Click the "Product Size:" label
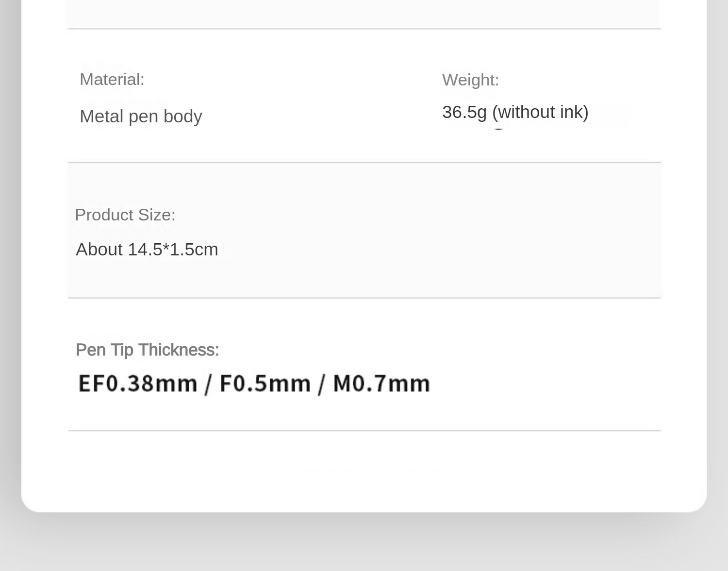The width and height of the screenshot is (728, 571). 125,215
